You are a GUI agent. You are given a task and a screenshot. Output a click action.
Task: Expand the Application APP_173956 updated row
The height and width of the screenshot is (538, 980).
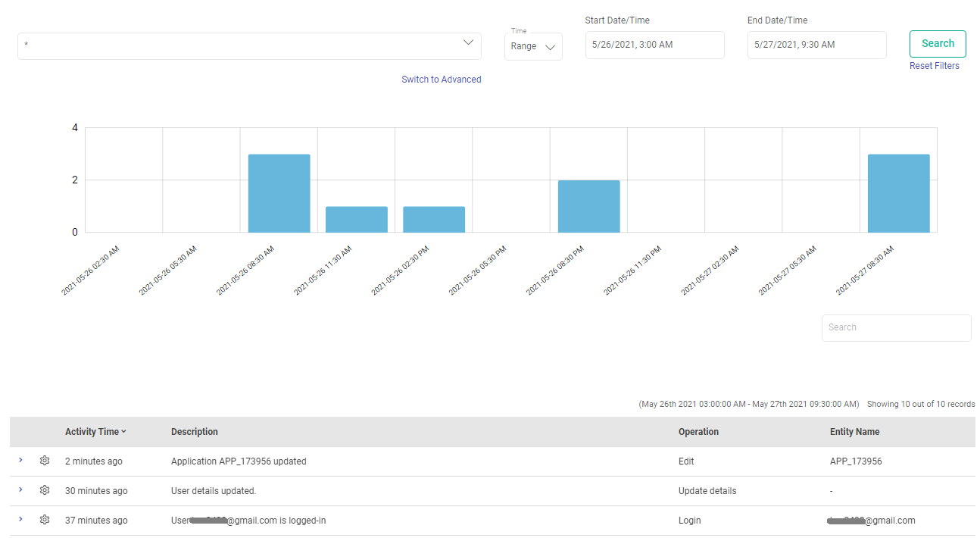tap(20, 460)
